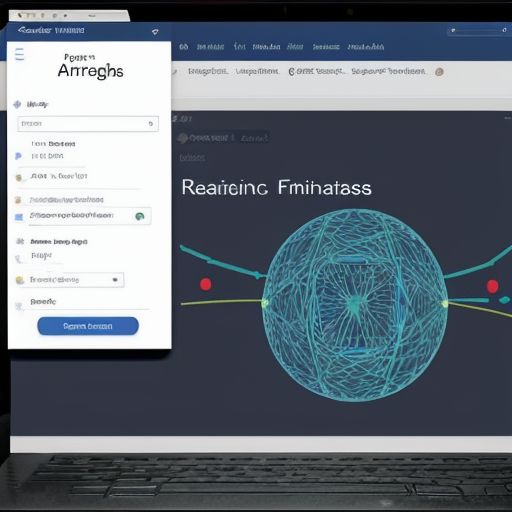Screen dimensions: 512x512
Task: Select the browser tab above the blue header
Action: [x=69, y=16]
